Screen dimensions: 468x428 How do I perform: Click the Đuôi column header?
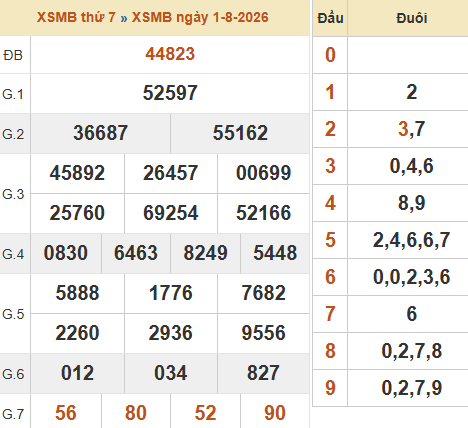(412, 18)
